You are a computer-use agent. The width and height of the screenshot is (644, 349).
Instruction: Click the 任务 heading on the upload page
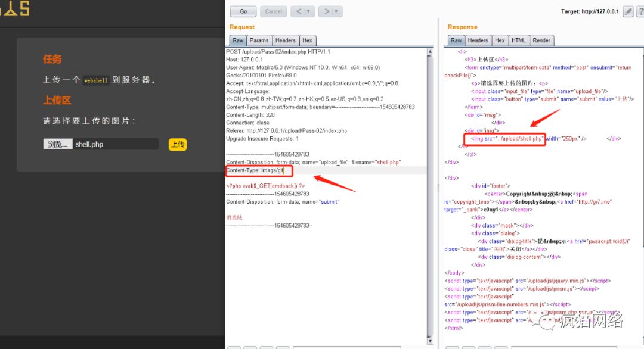pos(52,59)
